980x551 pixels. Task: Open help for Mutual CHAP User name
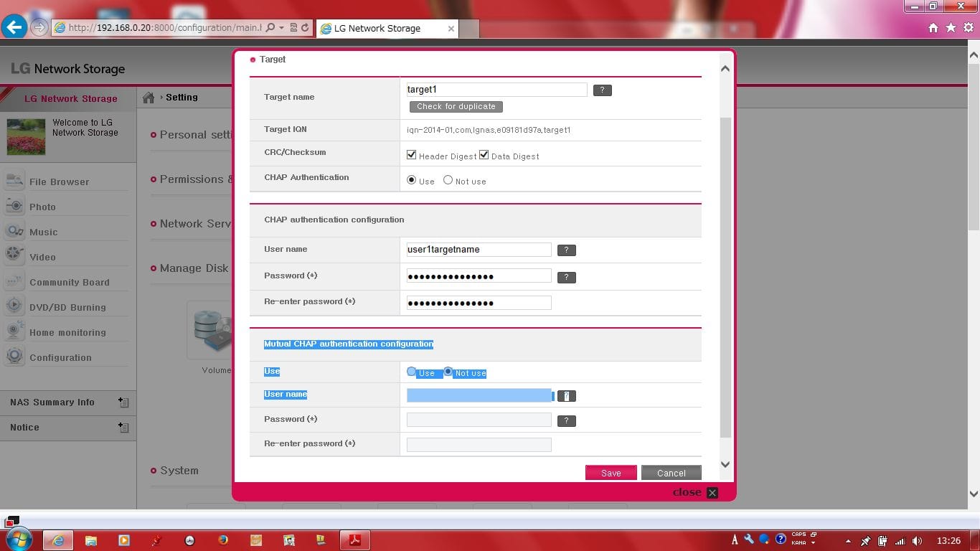pos(567,396)
